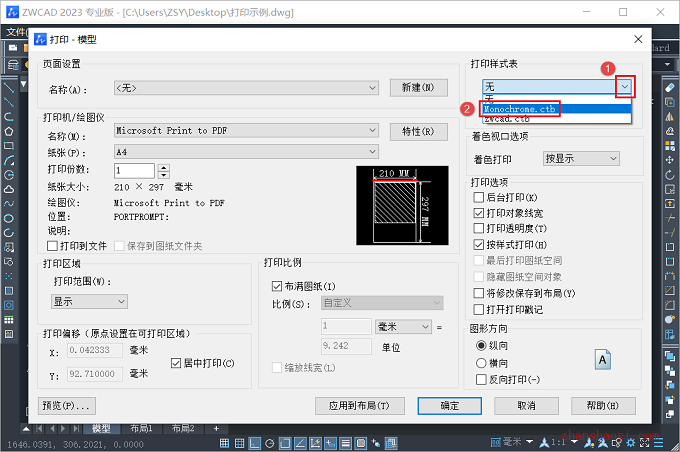Viewport: 680px width, 452px height.
Task: Select the Line tool in left toolbar
Action: click(9, 88)
